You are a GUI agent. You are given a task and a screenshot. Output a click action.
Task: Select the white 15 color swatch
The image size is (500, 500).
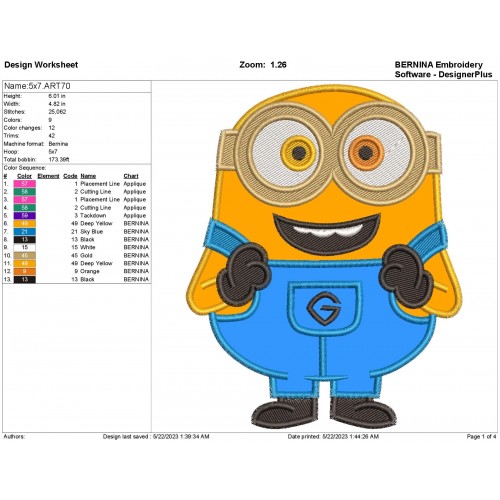pyautogui.click(x=25, y=247)
